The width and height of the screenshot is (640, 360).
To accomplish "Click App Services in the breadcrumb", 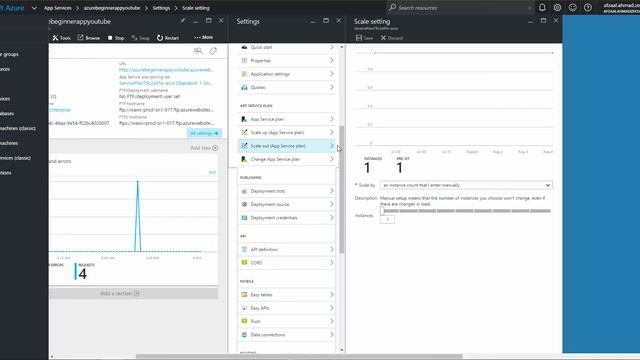I will (x=58, y=8).
